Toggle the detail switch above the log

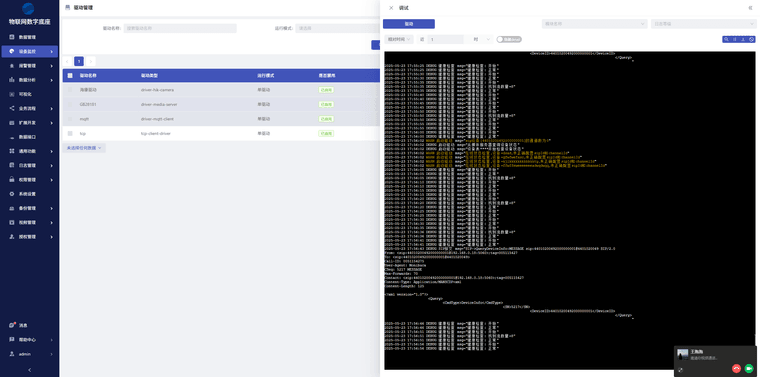tap(509, 39)
